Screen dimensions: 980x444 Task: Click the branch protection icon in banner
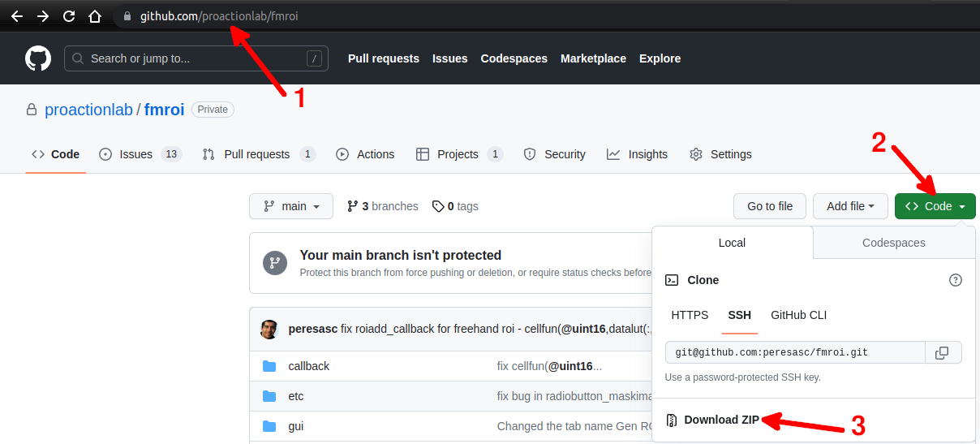pos(275,262)
